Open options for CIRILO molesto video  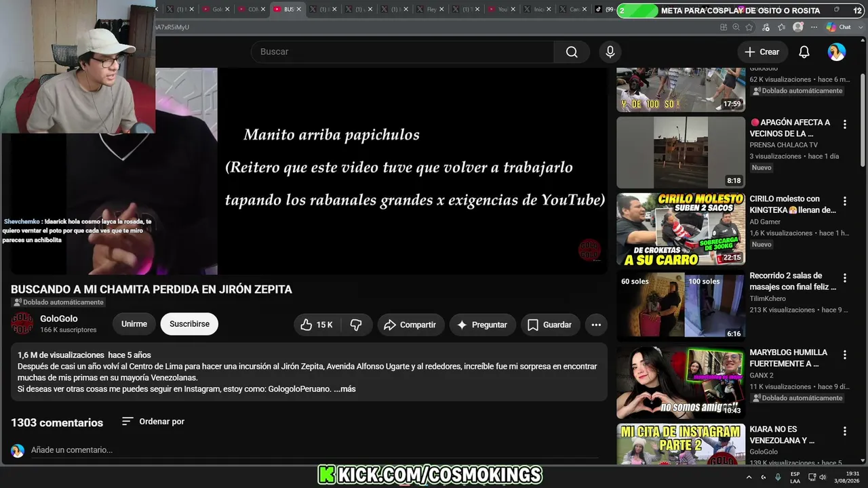click(845, 201)
